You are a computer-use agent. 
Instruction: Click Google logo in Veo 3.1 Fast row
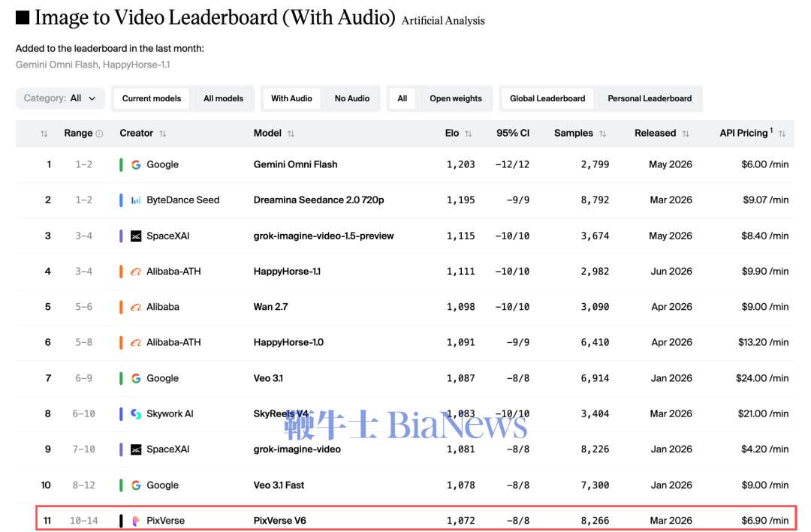136,485
